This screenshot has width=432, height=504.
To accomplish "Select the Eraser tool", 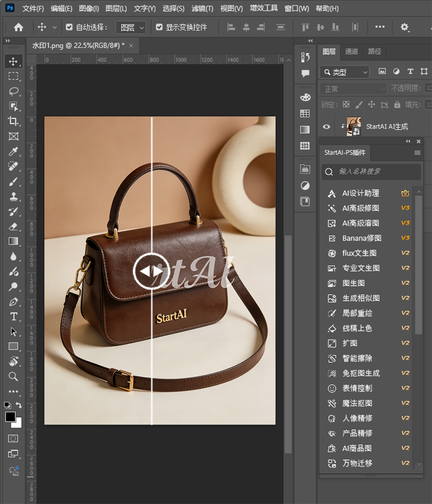I will (x=14, y=227).
